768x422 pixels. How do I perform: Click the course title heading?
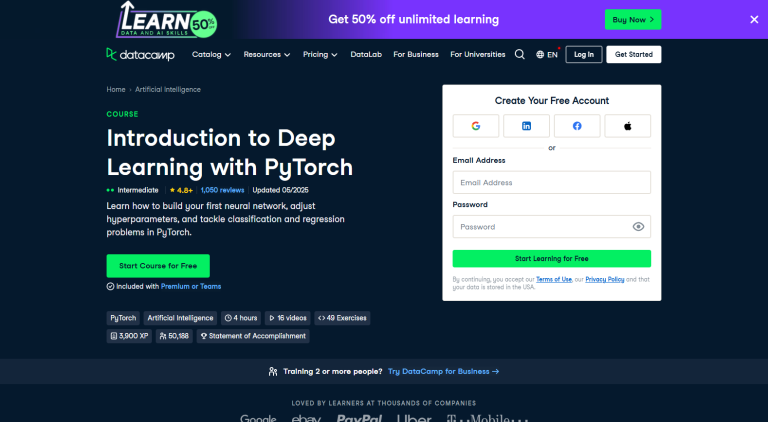(x=230, y=153)
